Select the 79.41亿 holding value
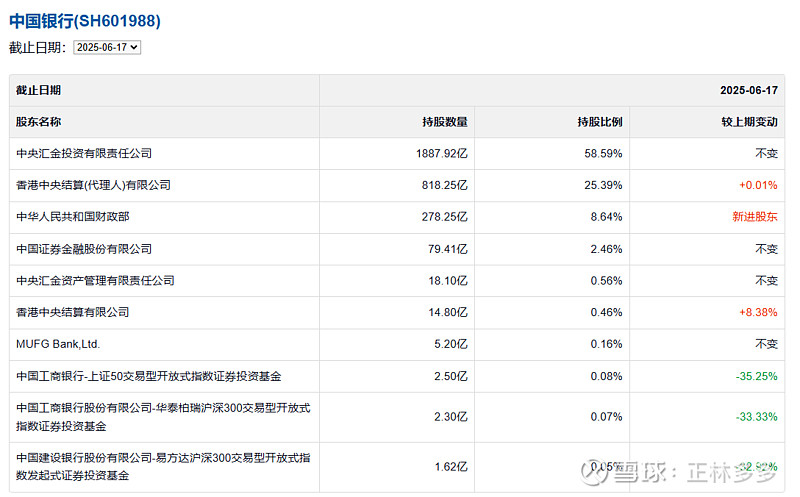 pyautogui.click(x=447, y=248)
